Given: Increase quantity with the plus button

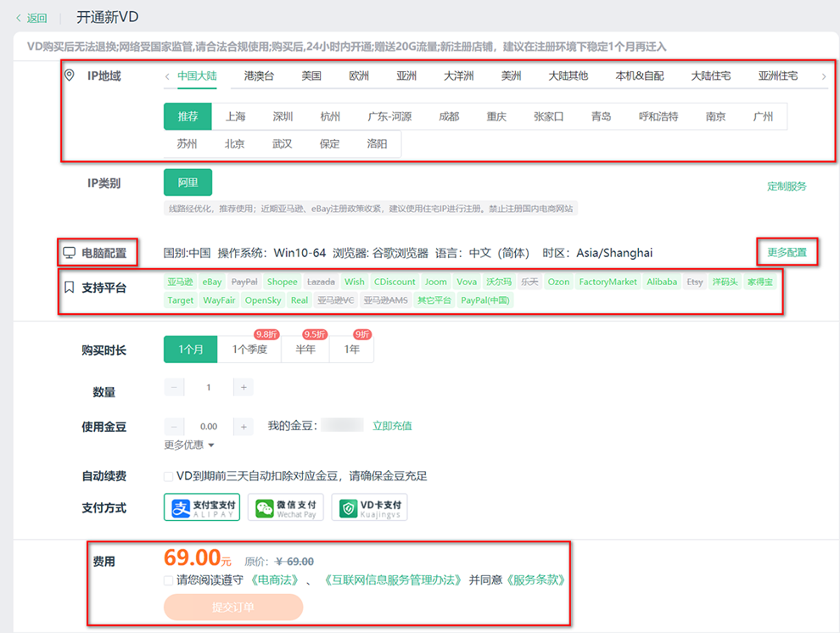Looking at the screenshot, I should (x=244, y=387).
